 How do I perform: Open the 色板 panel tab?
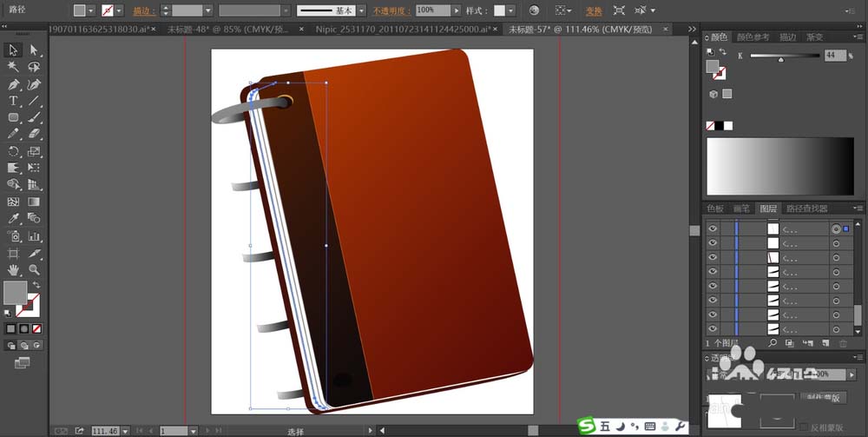click(x=714, y=209)
